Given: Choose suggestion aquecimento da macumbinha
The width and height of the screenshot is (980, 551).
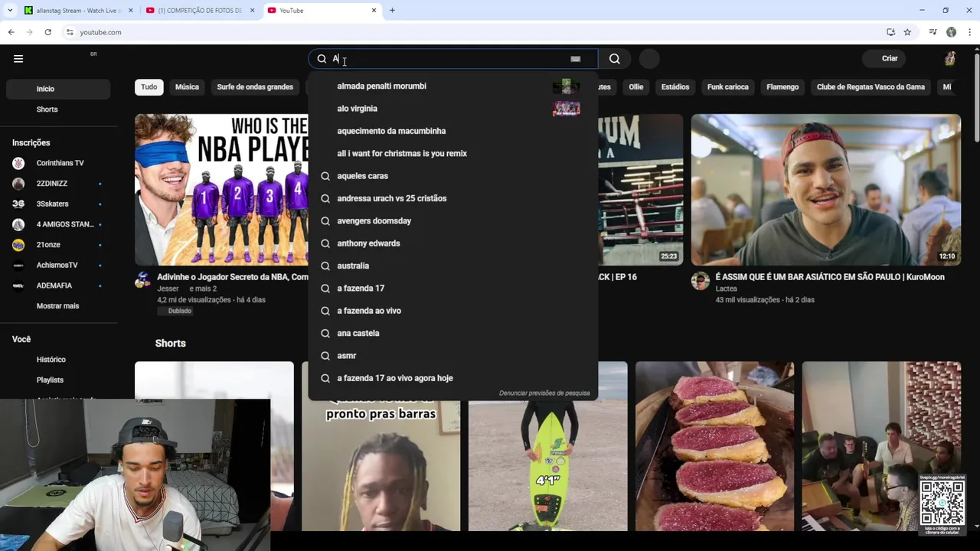Looking at the screenshot, I should click(452, 131).
